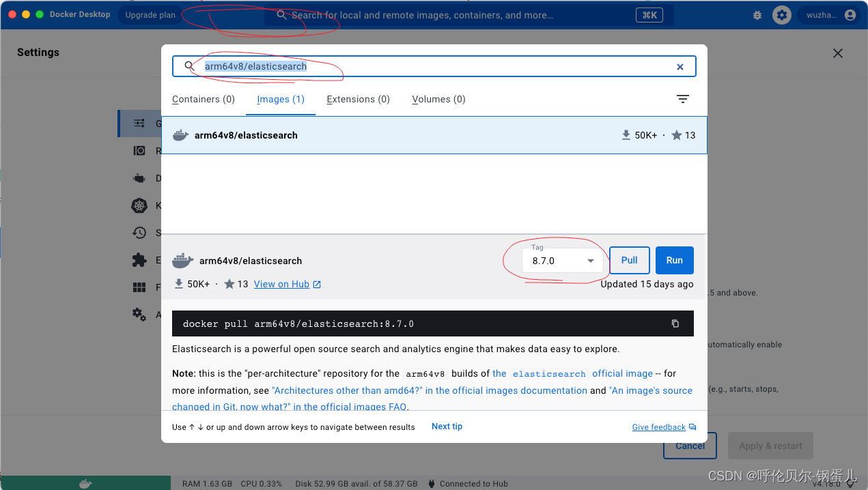Screen dimensions: 868x490
Task: Click the Updated 15 days ago text
Action: 647,284
